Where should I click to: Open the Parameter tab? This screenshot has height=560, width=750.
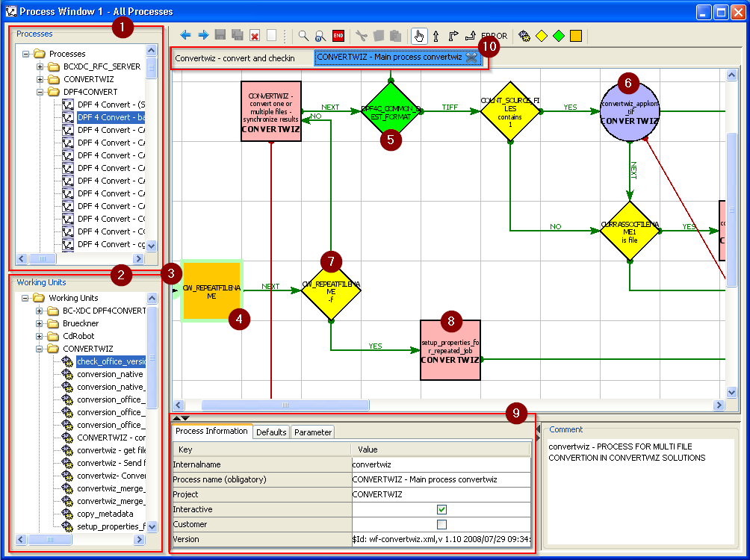pyautogui.click(x=312, y=431)
